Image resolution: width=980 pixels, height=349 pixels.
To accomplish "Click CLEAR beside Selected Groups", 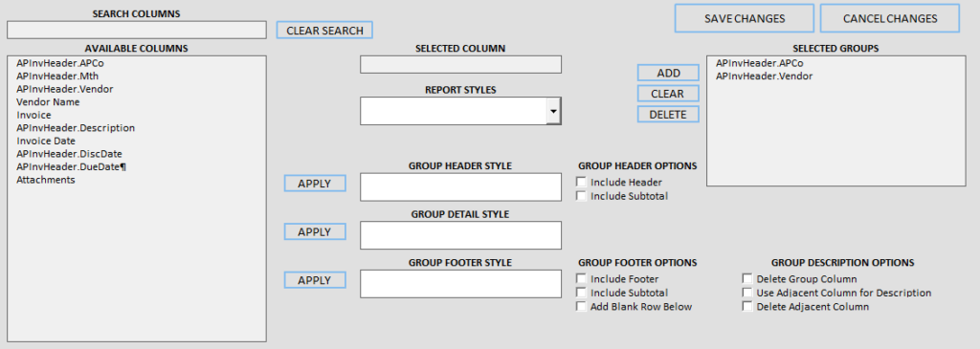I will click(668, 94).
